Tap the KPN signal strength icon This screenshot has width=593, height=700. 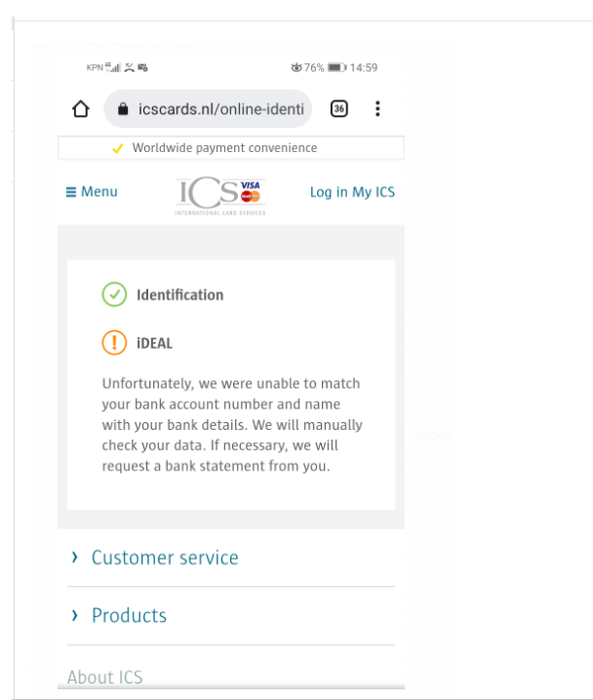point(113,67)
